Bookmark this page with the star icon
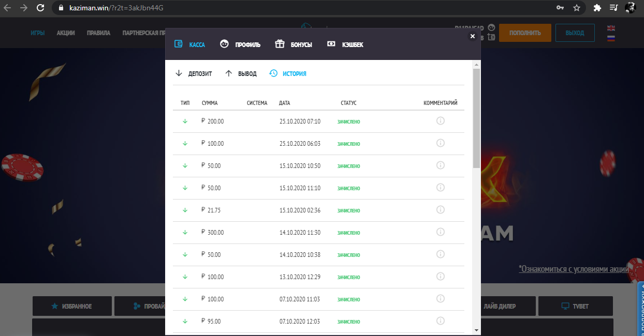The image size is (644, 336). (577, 8)
